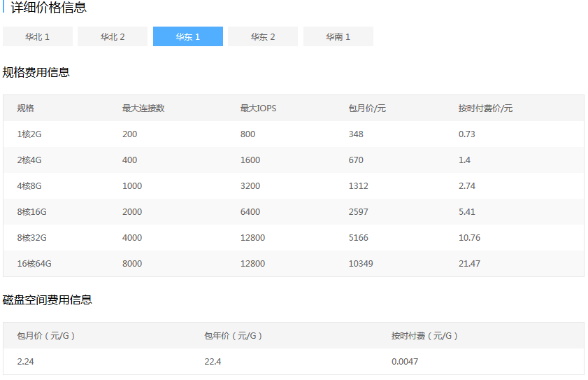Click the hourly price 5.41

pos(467,212)
